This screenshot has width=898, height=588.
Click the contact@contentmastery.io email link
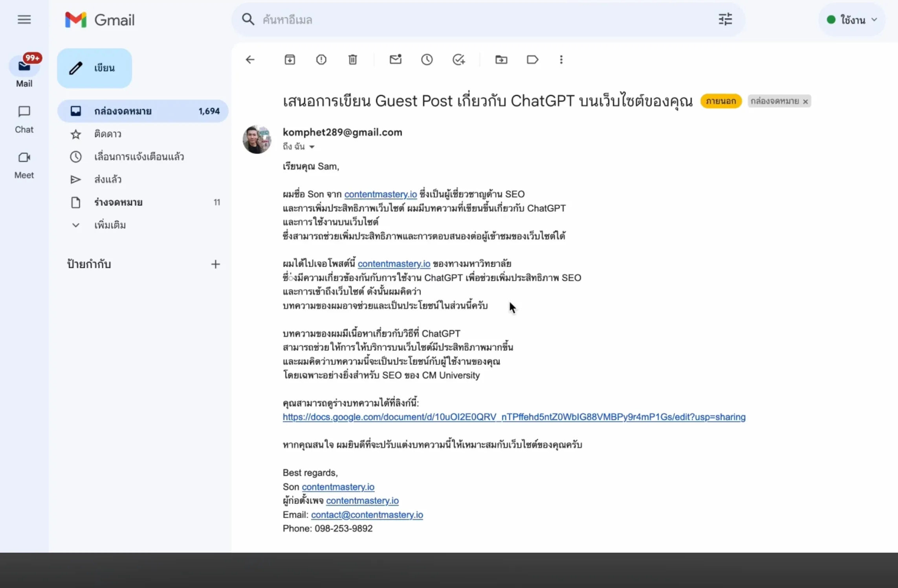367,515
